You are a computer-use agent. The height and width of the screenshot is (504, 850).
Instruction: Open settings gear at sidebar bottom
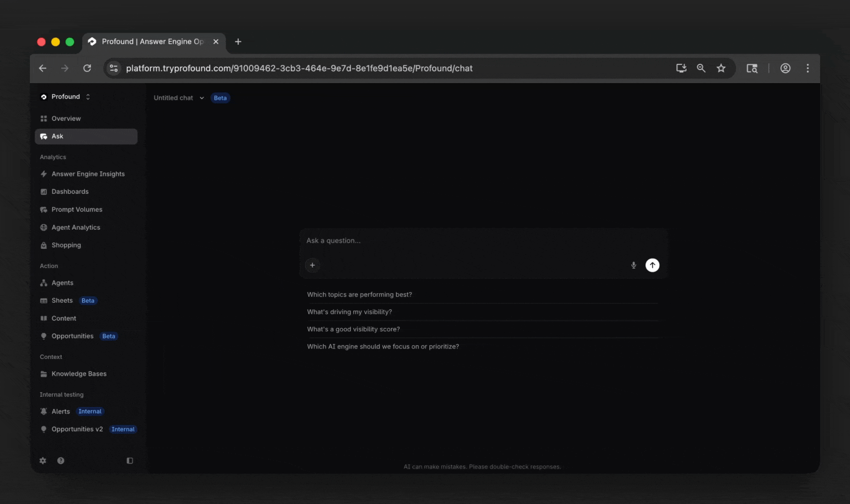pos(43,461)
